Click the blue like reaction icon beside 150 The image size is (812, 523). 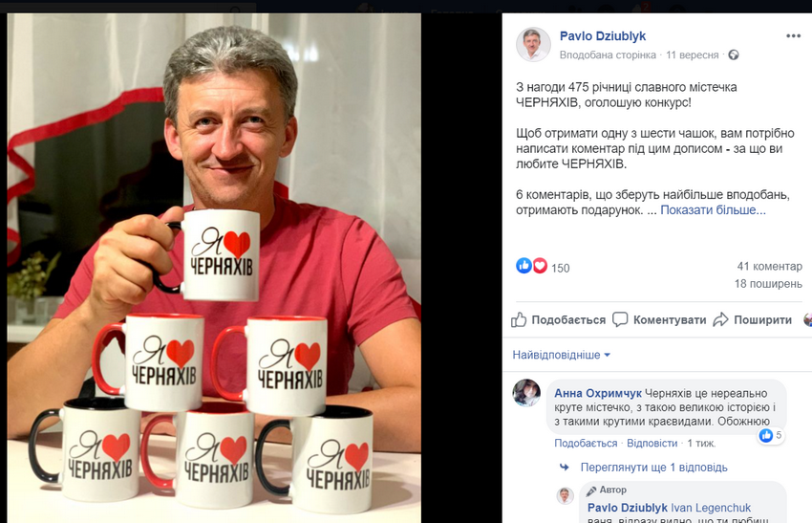click(524, 266)
